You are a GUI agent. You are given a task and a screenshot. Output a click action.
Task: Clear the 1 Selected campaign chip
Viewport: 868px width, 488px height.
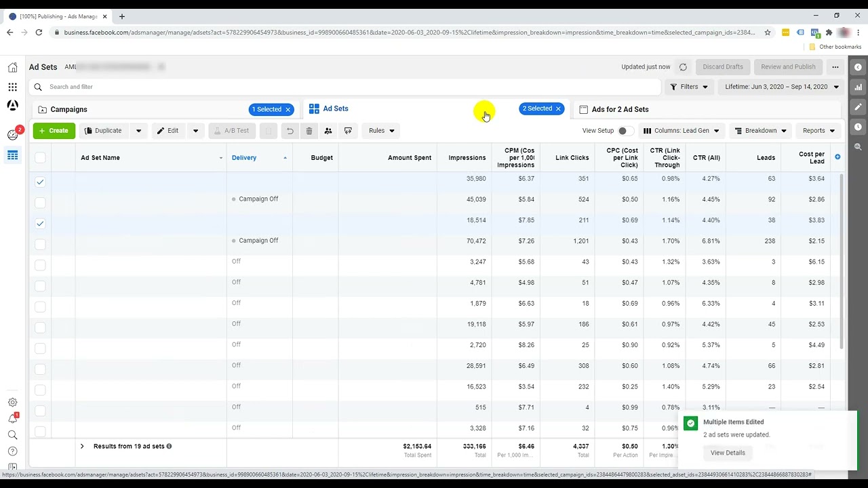tap(288, 109)
